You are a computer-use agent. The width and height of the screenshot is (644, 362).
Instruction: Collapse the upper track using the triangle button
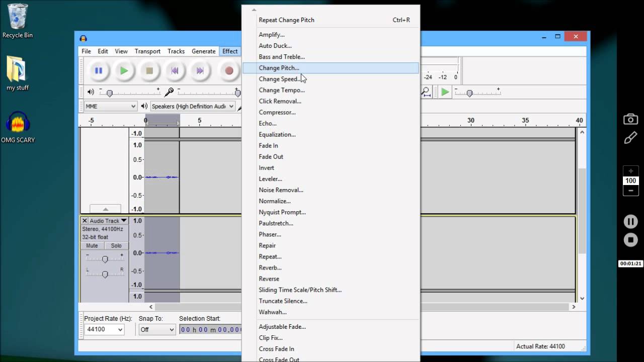(105, 209)
